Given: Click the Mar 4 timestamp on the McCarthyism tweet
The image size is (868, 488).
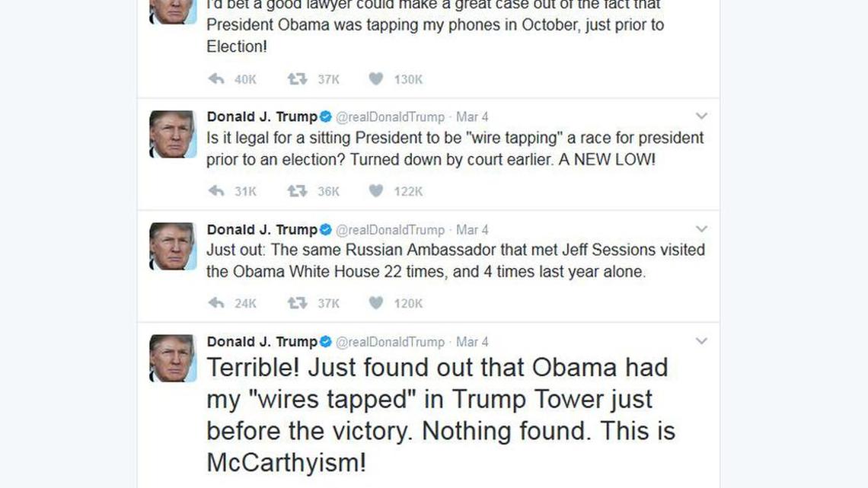Looking at the screenshot, I should point(471,342).
